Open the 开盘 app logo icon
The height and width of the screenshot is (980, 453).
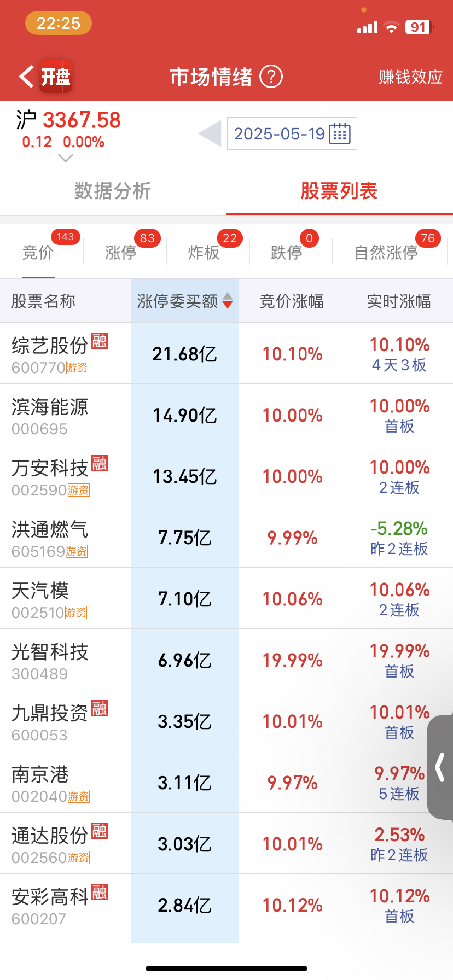(x=55, y=77)
